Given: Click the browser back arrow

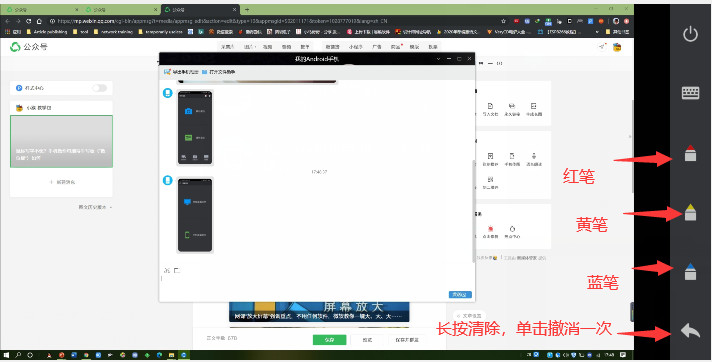Looking at the screenshot, I should point(8,21).
